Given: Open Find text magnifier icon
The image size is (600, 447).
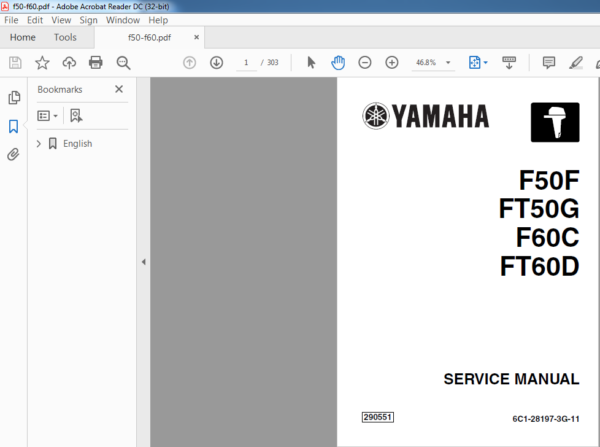Looking at the screenshot, I should pos(123,62).
